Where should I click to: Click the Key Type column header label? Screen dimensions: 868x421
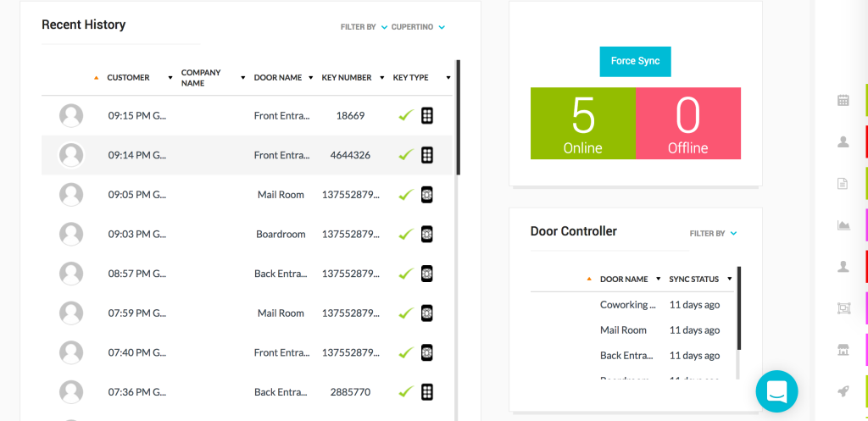pyautogui.click(x=411, y=78)
